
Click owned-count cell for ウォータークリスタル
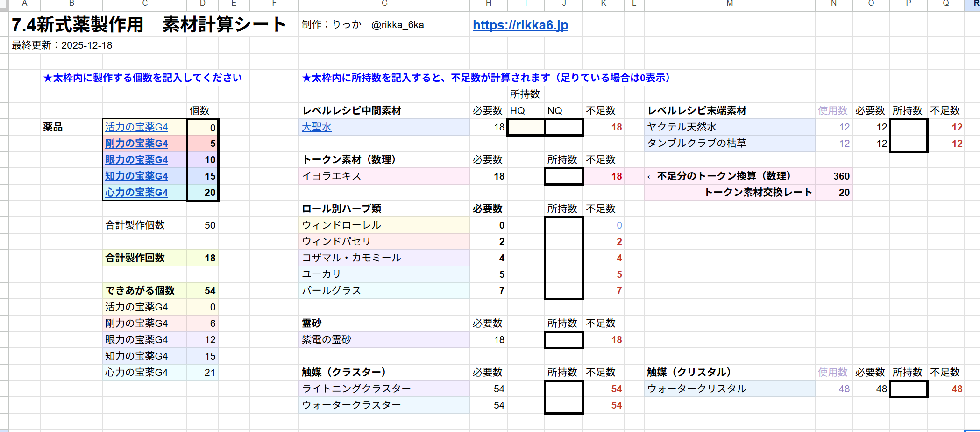tap(908, 389)
